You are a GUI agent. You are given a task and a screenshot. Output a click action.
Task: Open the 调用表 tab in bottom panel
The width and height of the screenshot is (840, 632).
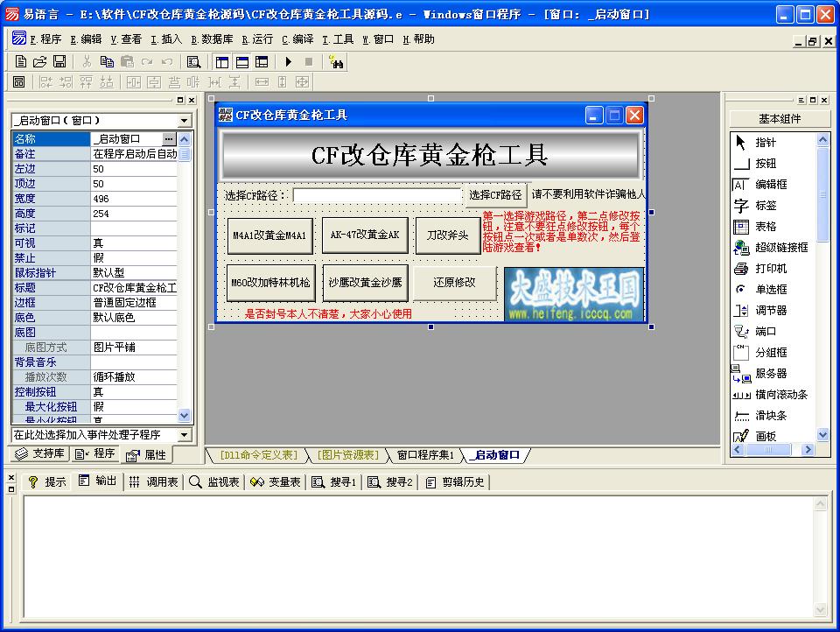tap(154, 482)
